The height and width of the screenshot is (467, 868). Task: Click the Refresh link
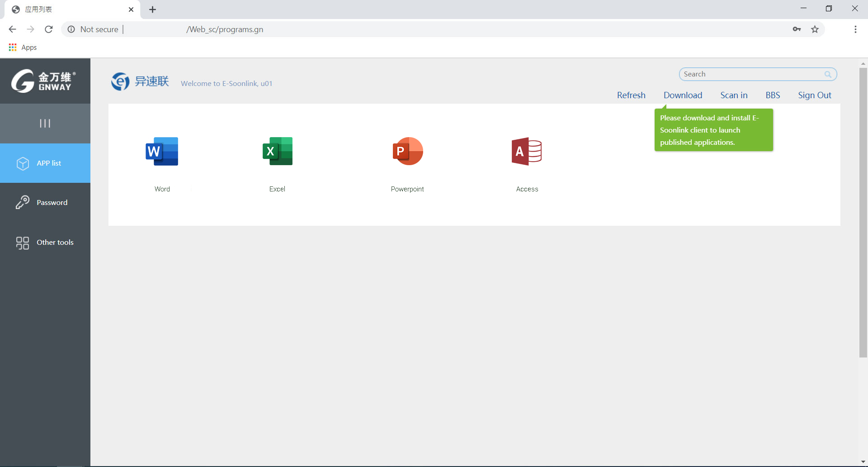click(631, 95)
